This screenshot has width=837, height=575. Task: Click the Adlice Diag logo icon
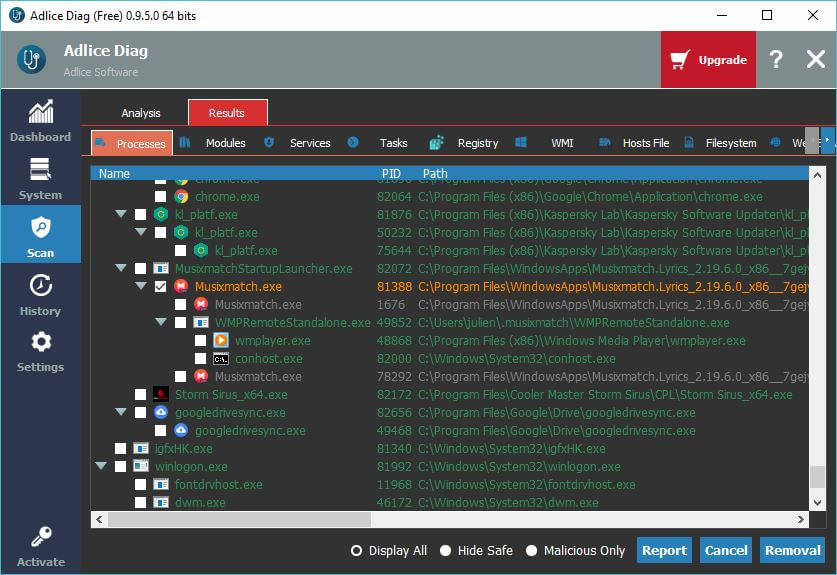(x=31, y=59)
